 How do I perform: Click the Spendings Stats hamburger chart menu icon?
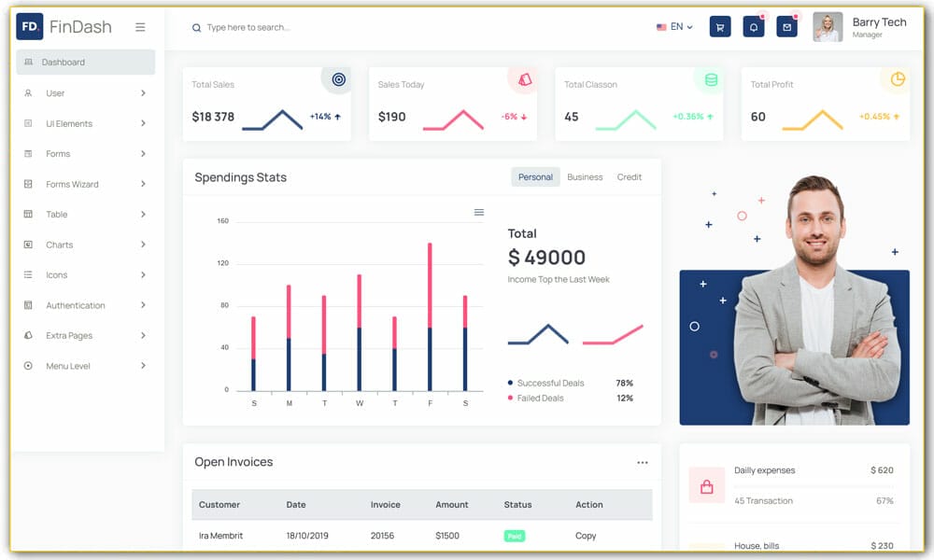tap(476, 212)
